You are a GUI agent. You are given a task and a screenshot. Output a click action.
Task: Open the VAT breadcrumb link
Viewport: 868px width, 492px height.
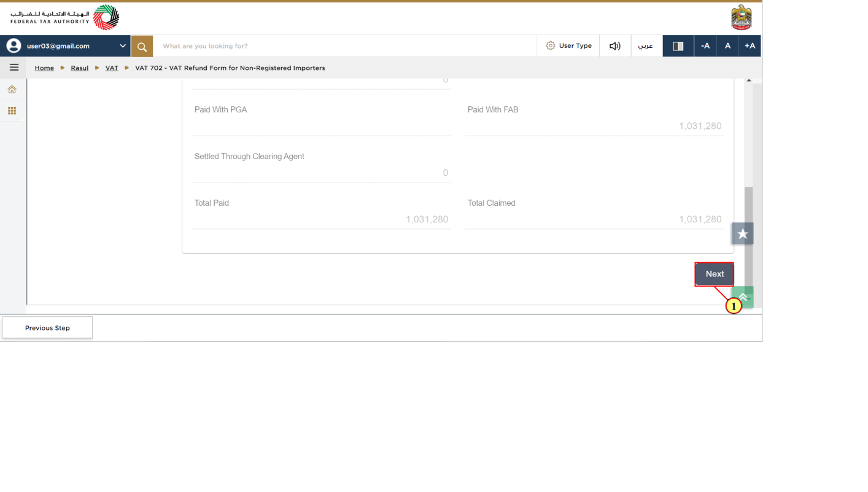click(112, 68)
